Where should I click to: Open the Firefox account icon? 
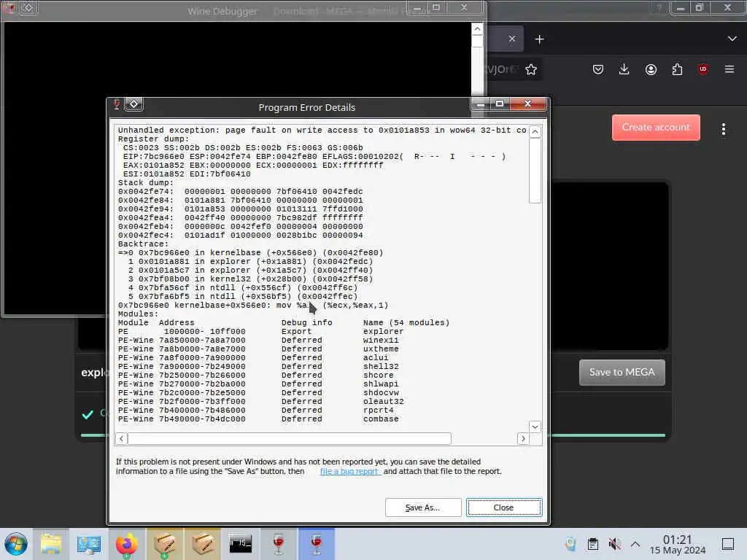651,69
